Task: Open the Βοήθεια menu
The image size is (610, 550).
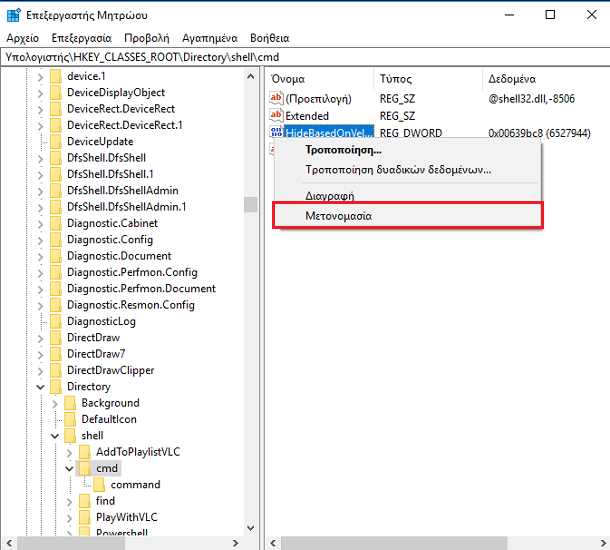Action: [x=270, y=38]
